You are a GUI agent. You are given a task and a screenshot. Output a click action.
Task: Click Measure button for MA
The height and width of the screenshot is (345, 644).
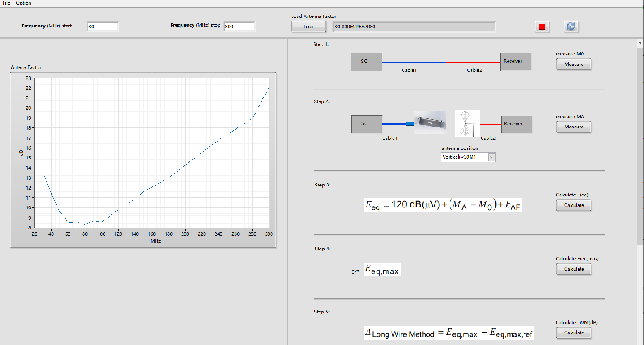tap(573, 127)
